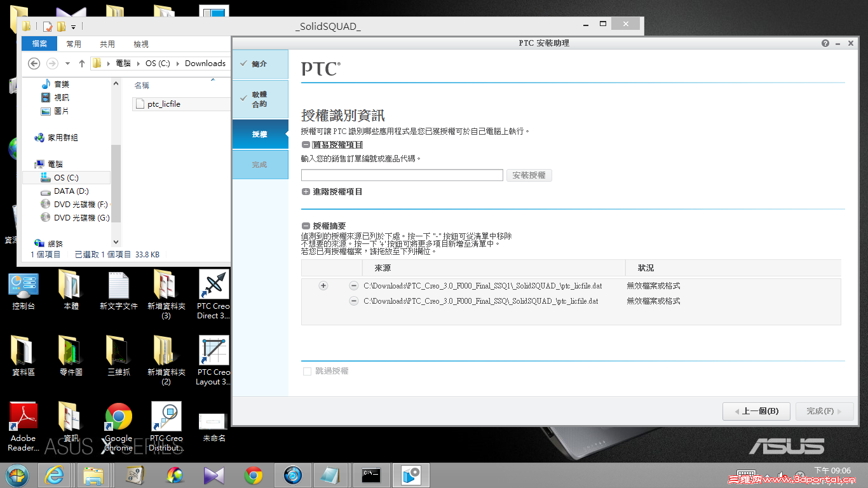The height and width of the screenshot is (488, 868).
Task: Open the 新增資料夾 (2) desktop folder
Action: coord(166,361)
